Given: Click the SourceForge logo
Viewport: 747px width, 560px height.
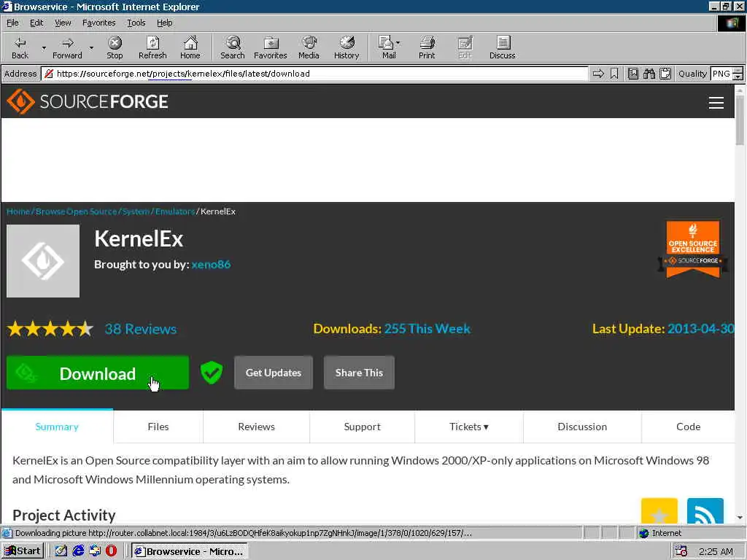Looking at the screenshot, I should pyautogui.click(x=88, y=101).
